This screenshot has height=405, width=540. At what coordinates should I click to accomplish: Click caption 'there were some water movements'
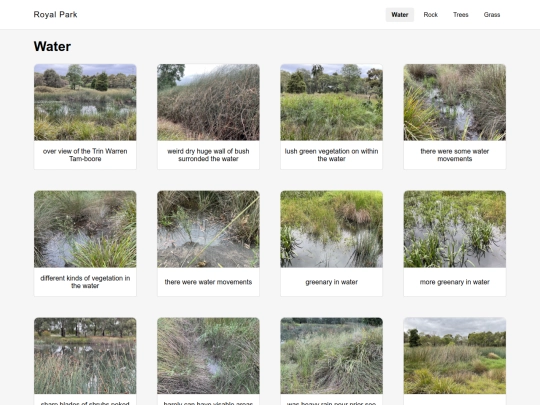pyautogui.click(x=455, y=155)
